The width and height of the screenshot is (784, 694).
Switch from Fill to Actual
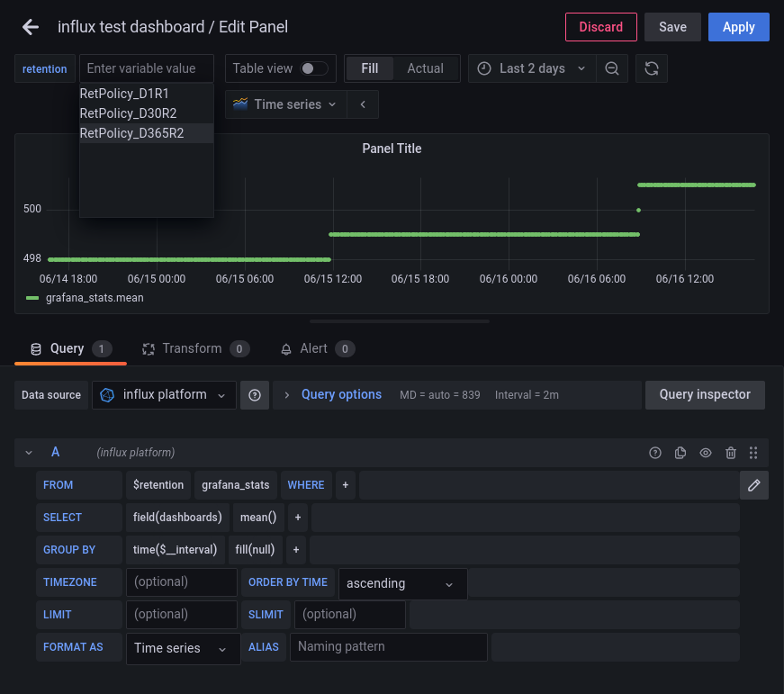click(424, 68)
